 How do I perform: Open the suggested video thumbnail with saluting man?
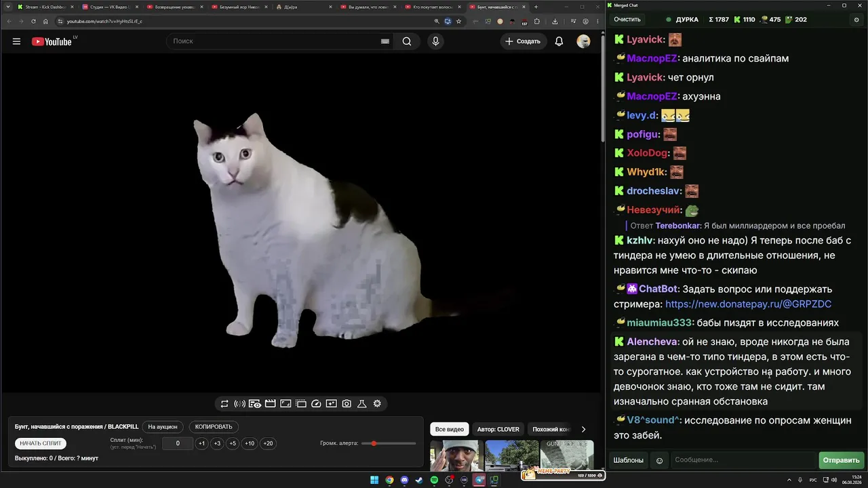(x=456, y=455)
